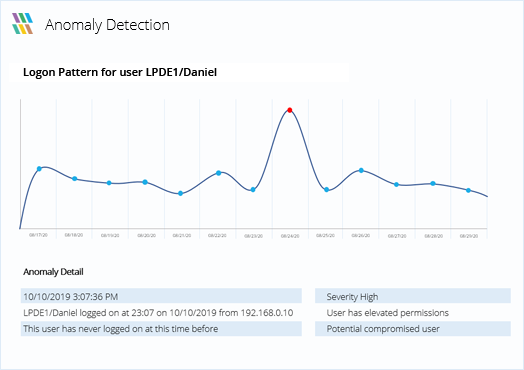
Task: Click the colorful striped logo icon
Action: click(22, 23)
